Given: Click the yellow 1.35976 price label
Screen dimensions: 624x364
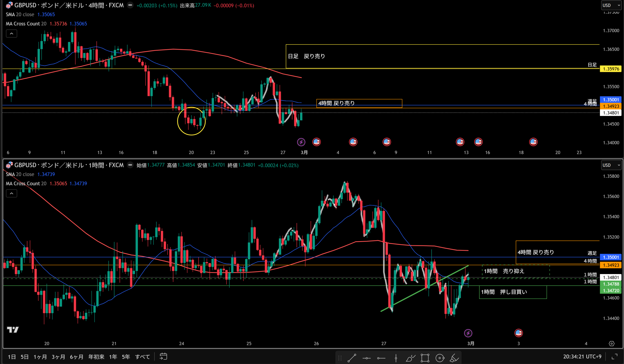Looking at the screenshot, I should 611,69.
